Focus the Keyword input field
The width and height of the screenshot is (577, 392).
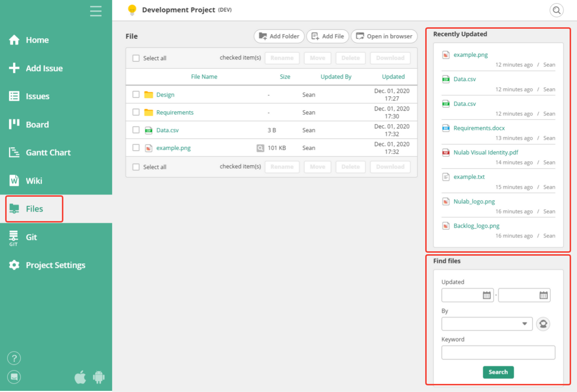click(498, 353)
